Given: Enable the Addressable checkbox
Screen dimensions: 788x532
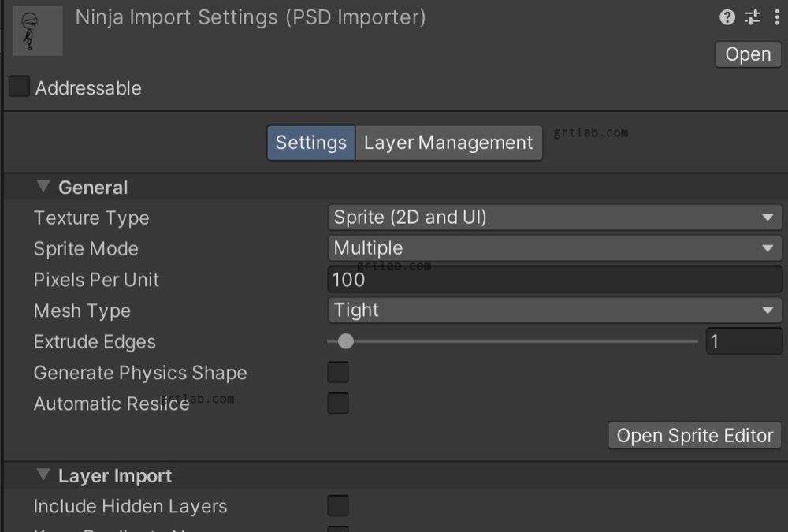Looking at the screenshot, I should pyautogui.click(x=17, y=86).
